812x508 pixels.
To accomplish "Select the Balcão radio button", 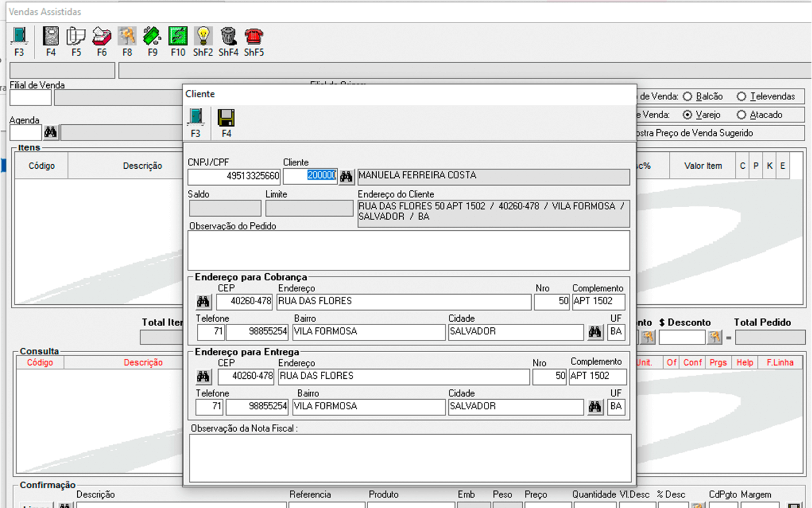I will coord(687,97).
